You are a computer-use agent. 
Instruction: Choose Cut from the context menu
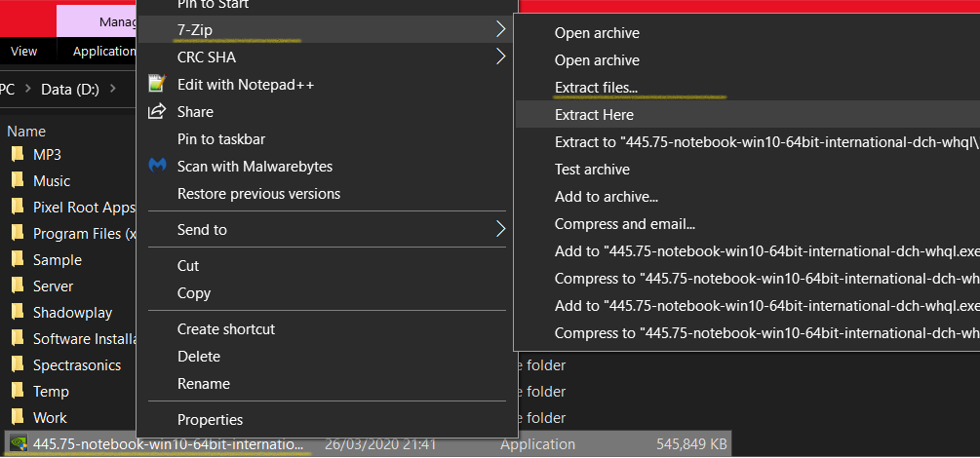(x=327, y=266)
